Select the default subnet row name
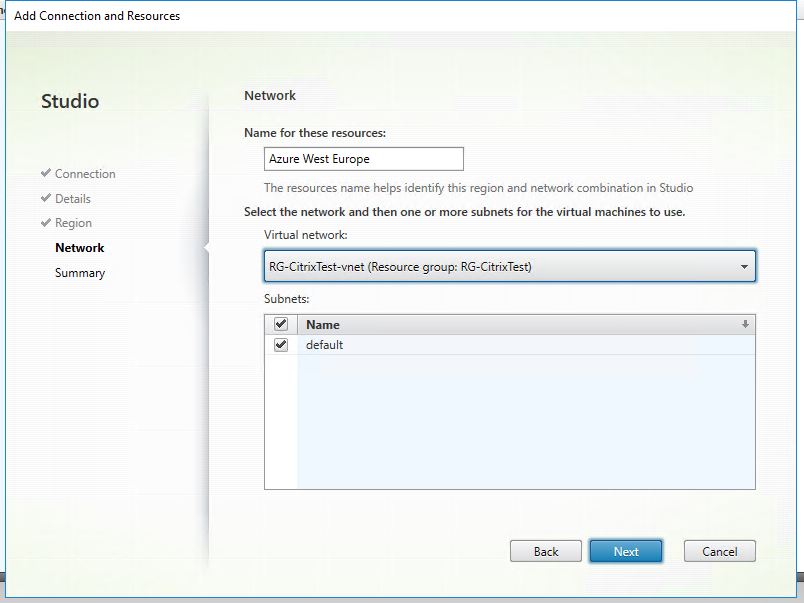Screen dimensions: 804x603 pos(325,345)
